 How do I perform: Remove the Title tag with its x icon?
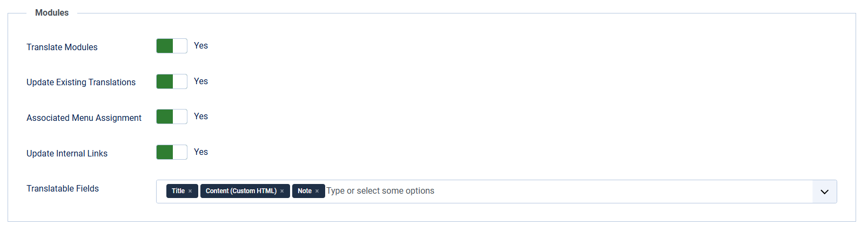click(x=190, y=191)
